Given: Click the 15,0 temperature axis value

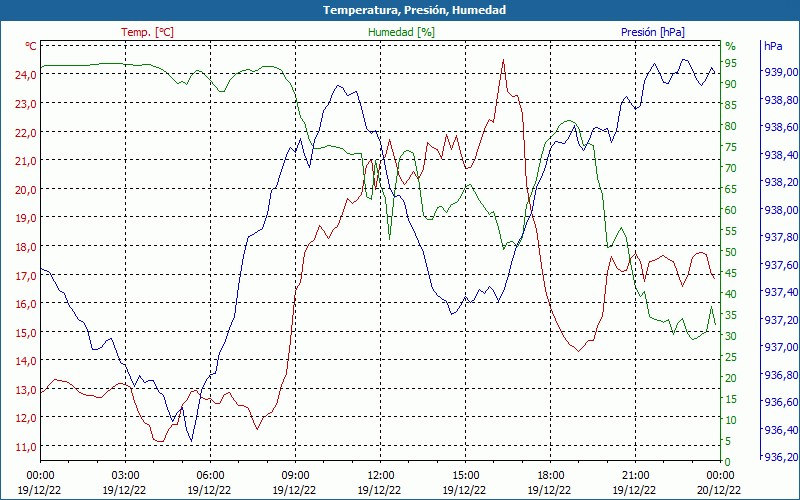Looking at the screenshot, I should point(24,332).
